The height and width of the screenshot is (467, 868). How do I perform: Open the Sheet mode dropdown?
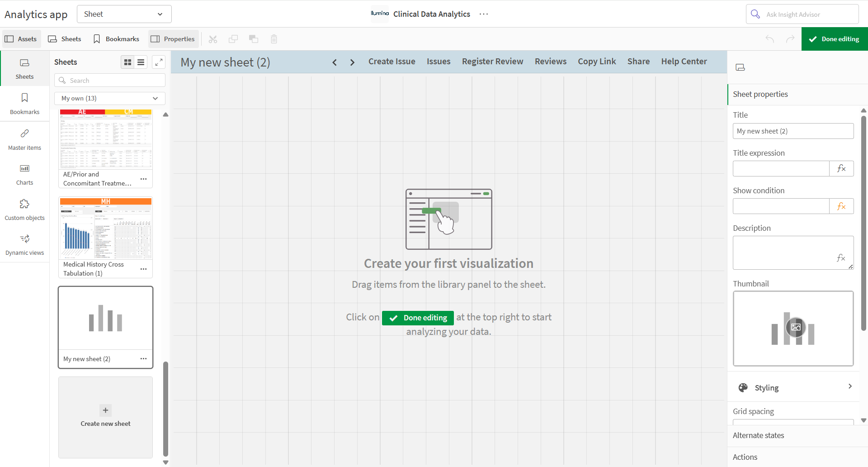124,14
